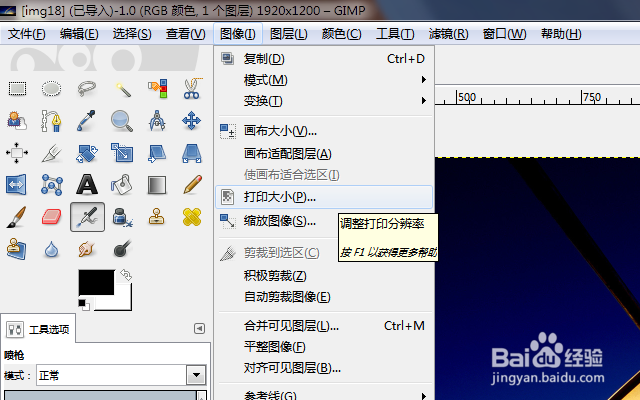Select the Move tool
640x400 pixels.
coord(191,121)
